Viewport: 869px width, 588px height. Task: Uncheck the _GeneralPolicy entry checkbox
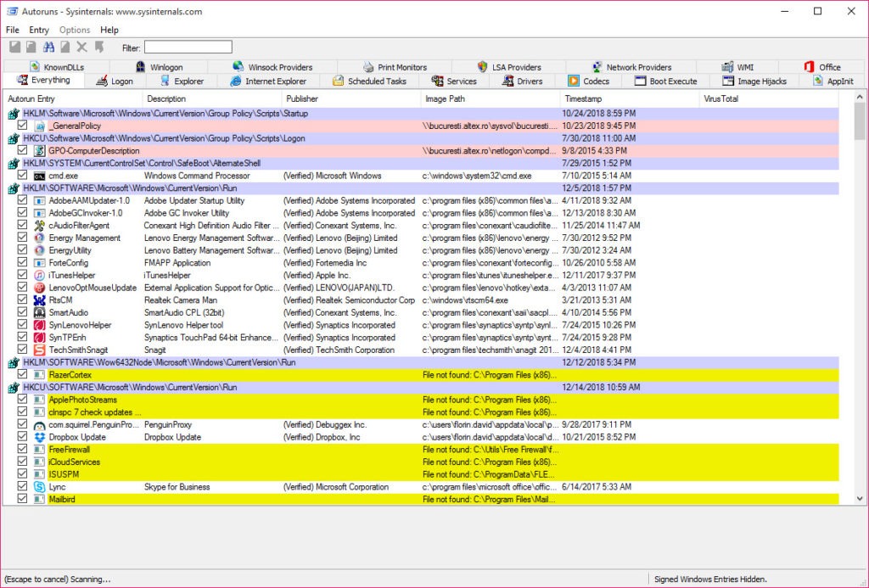22,126
